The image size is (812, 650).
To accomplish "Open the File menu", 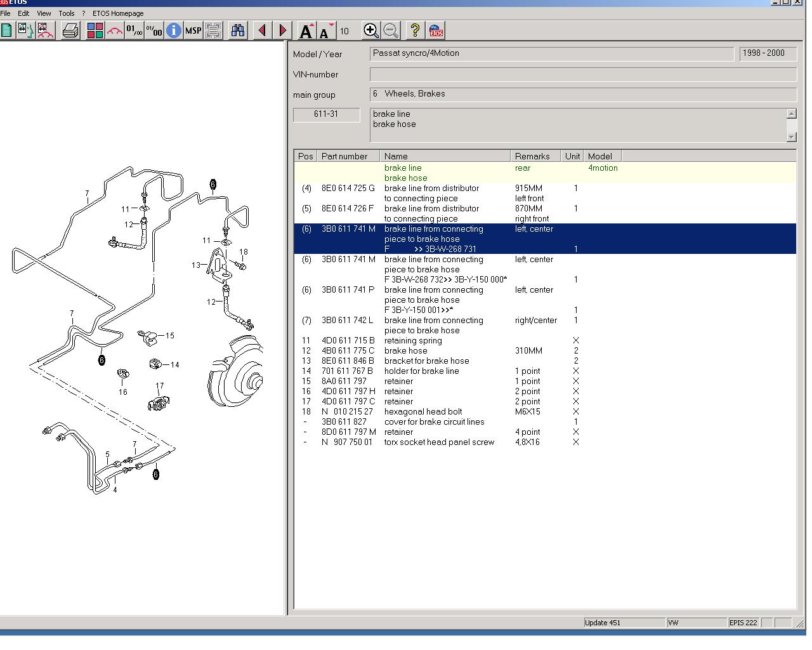I will [6, 13].
